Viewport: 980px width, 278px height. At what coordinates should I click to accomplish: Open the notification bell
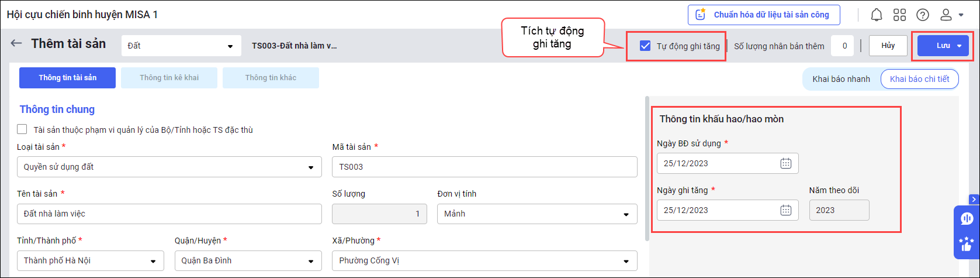click(876, 15)
